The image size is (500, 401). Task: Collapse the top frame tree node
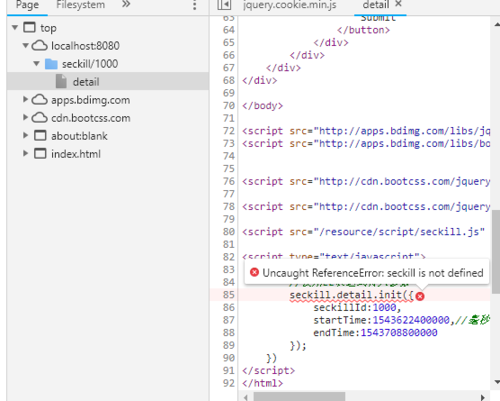point(15,28)
